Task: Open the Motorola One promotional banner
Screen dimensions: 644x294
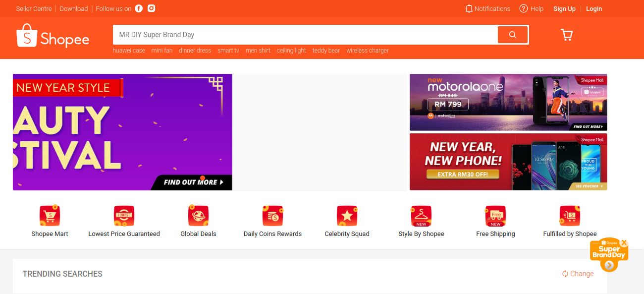Action: coord(508,102)
